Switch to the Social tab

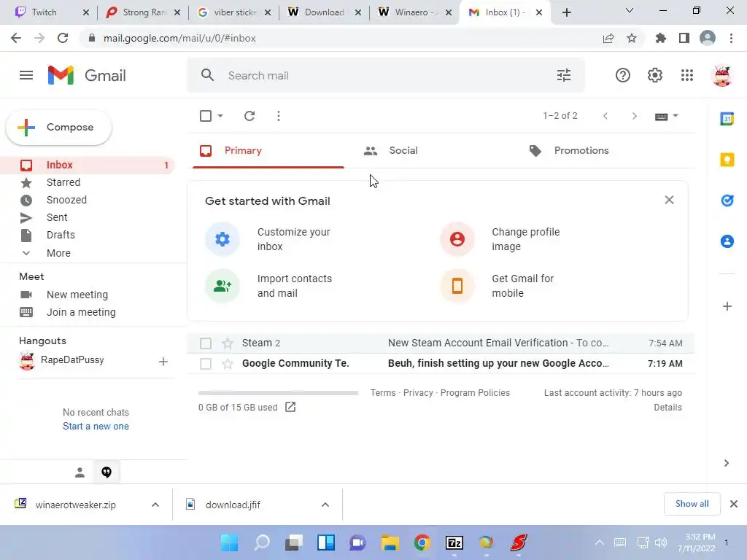tap(433, 150)
